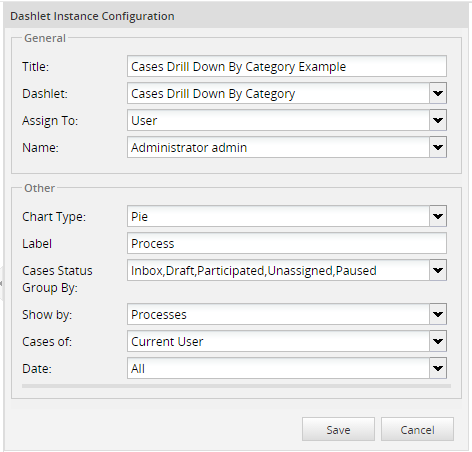
Task: Open the Name dropdown arrow
Action: tap(438, 147)
